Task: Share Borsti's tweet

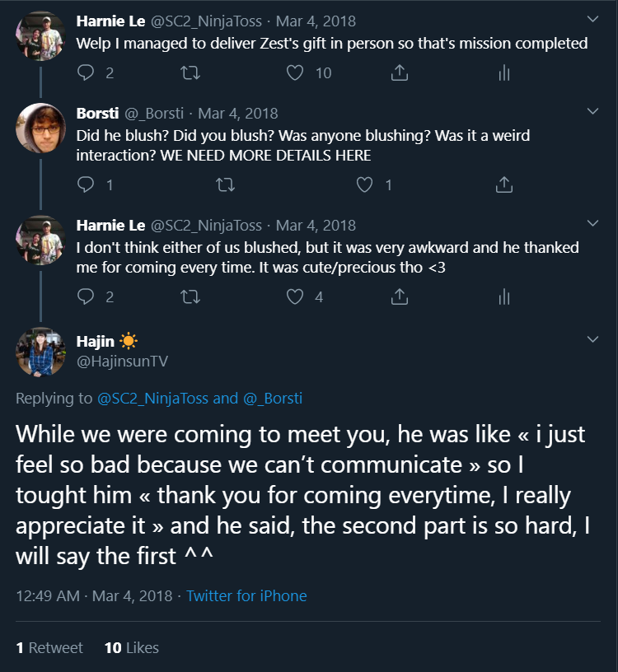Action: [x=504, y=184]
